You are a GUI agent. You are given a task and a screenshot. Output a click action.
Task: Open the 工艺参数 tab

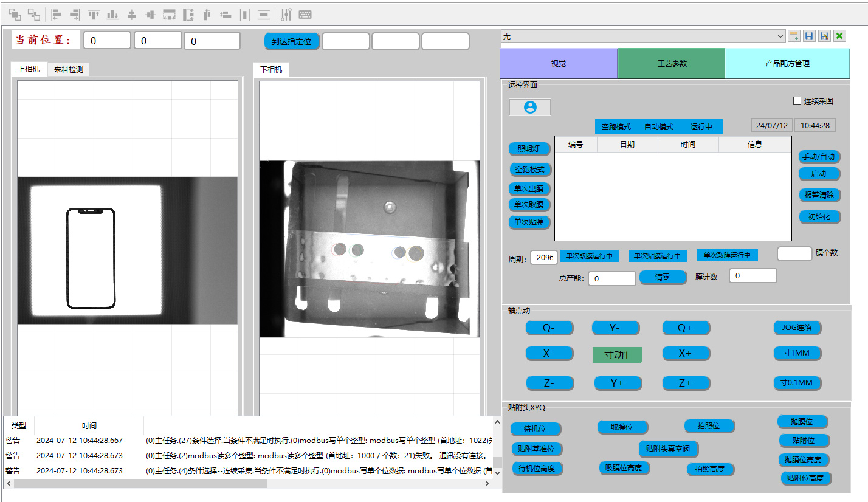(671, 63)
